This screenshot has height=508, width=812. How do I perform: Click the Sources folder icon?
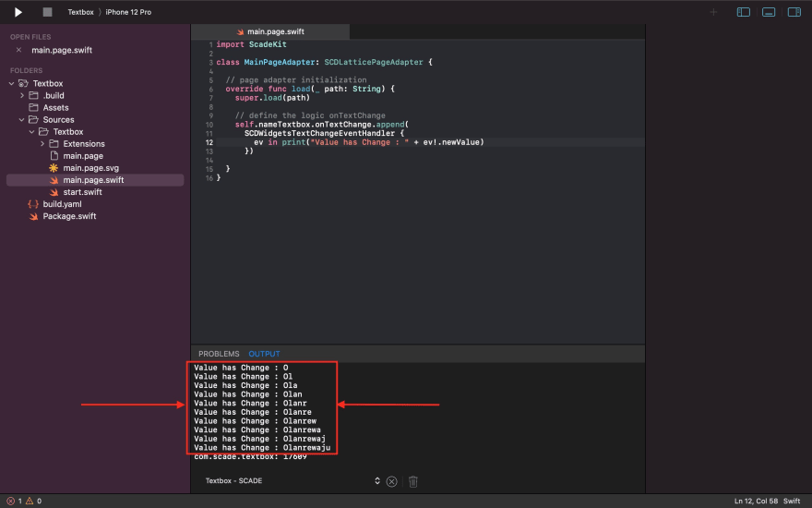tap(33, 119)
